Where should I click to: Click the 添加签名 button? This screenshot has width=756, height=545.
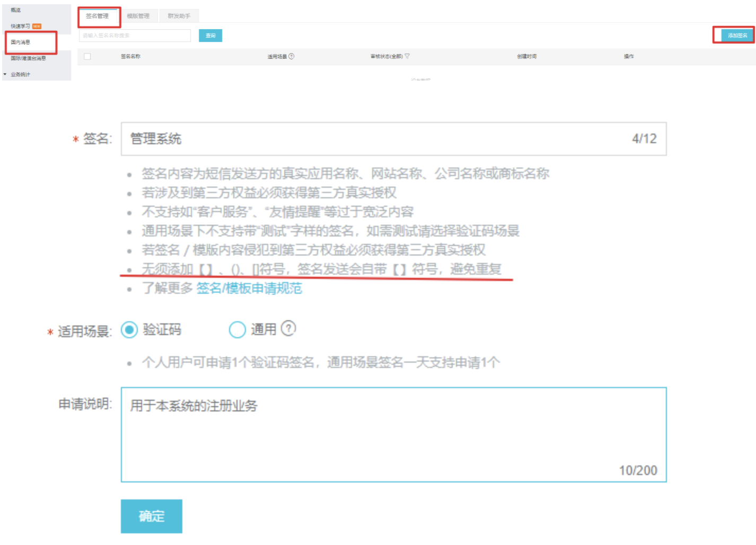point(737,36)
